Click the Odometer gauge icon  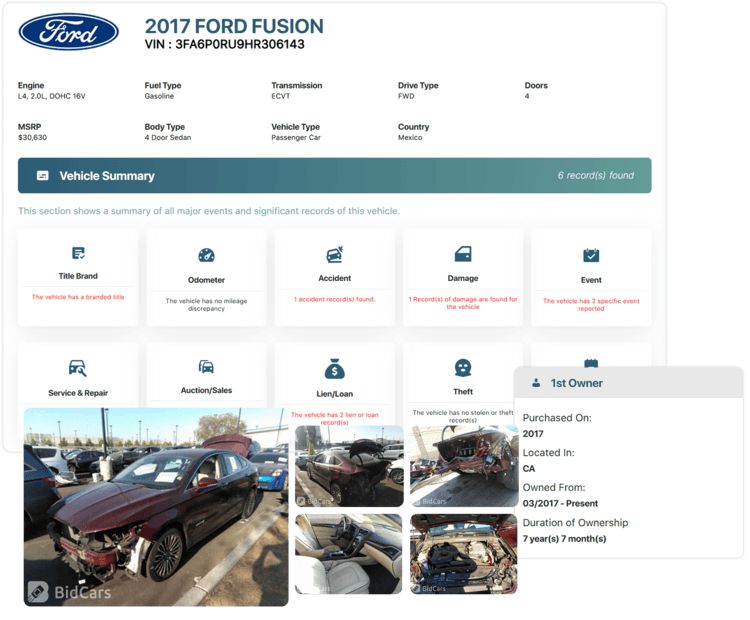[206, 255]
